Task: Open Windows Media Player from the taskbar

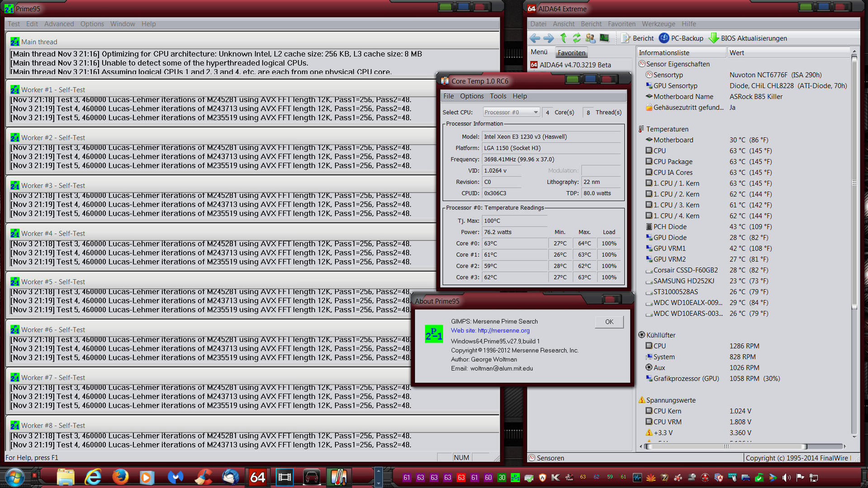Action: [147, 478]
